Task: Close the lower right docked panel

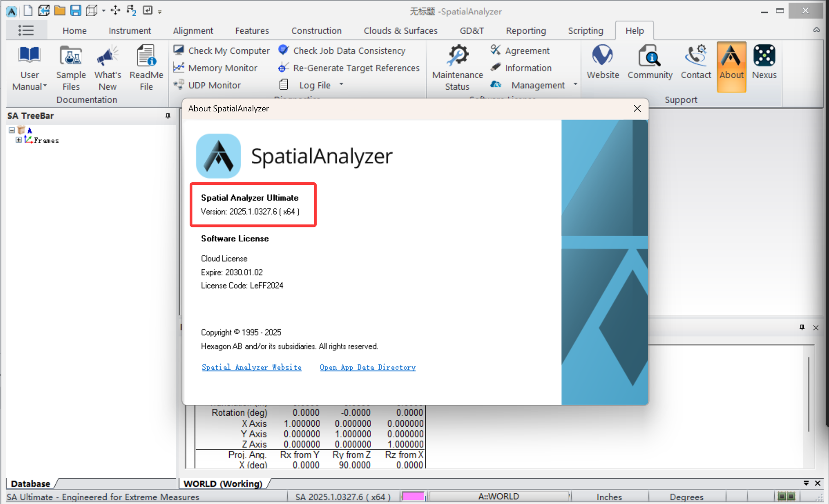Action: click(816, 327)
